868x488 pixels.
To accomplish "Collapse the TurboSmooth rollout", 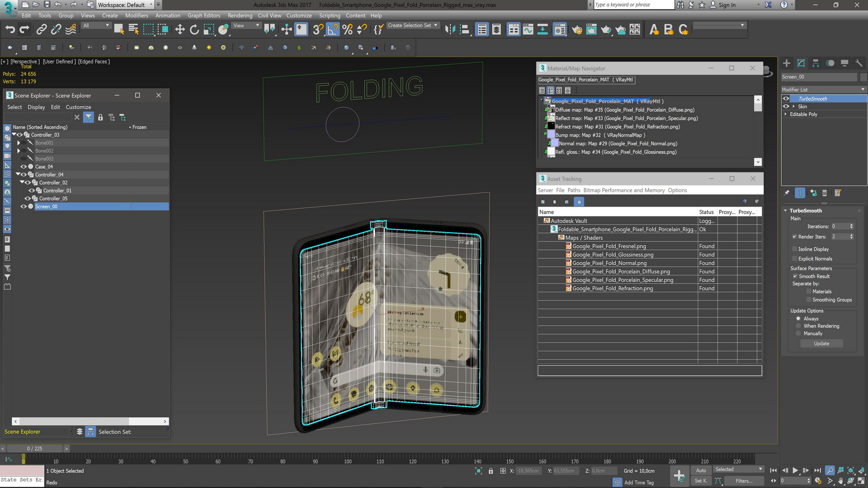I will 786,211.
